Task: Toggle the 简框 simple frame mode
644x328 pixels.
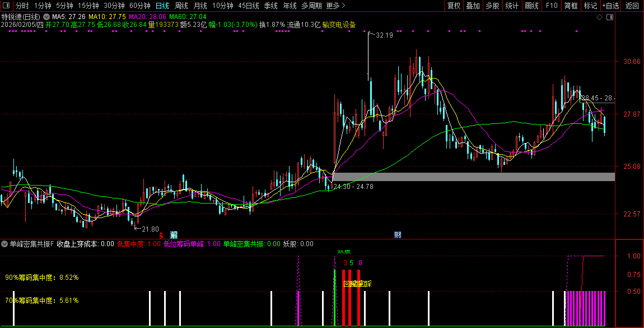Action: pos(571,6)
